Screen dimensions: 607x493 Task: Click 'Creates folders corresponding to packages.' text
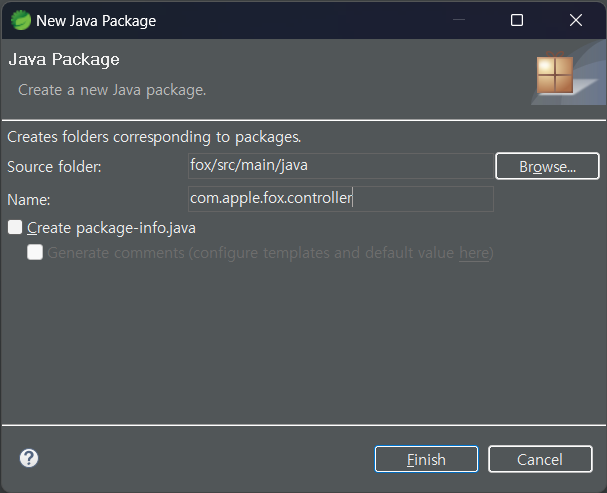[154, 137]
